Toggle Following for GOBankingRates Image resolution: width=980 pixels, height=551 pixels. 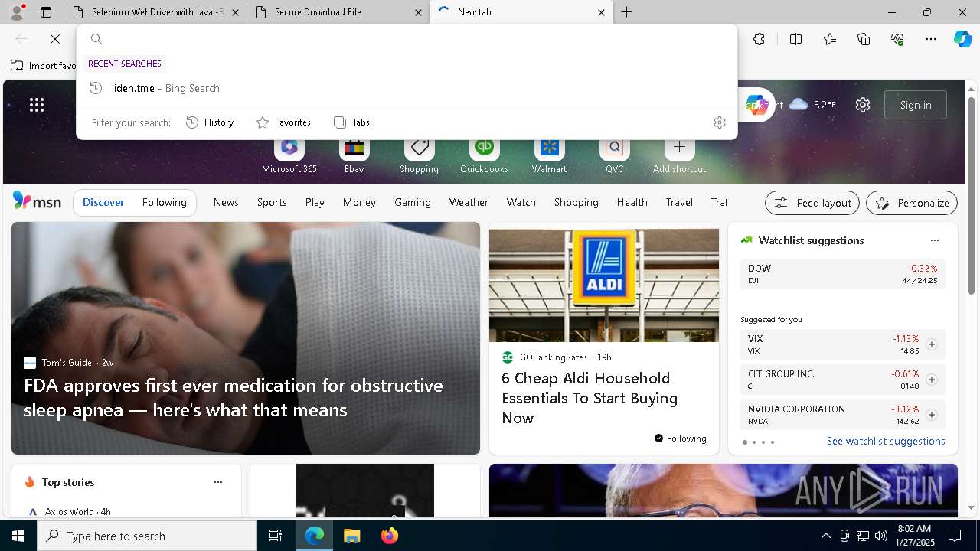pos(680,439)
